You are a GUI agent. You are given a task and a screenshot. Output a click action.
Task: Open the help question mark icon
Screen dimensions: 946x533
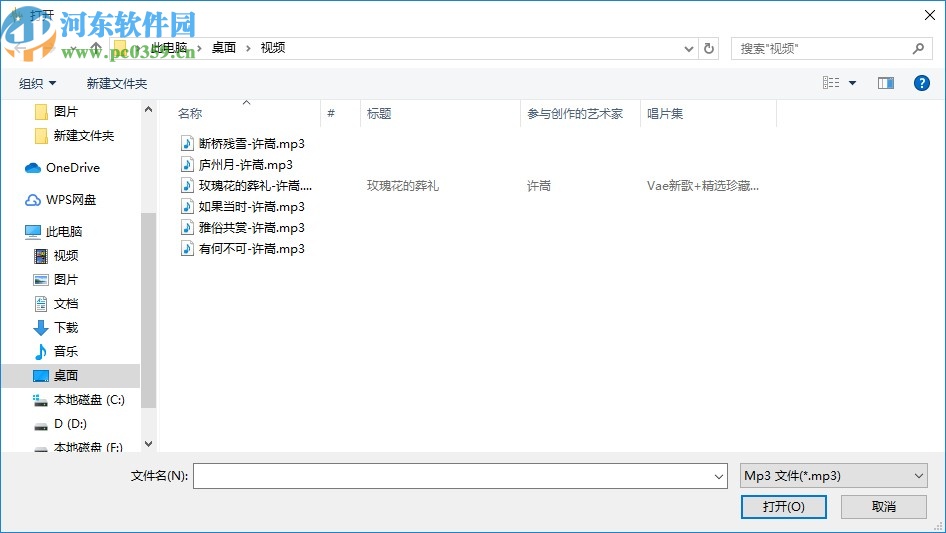coord(921,83)
